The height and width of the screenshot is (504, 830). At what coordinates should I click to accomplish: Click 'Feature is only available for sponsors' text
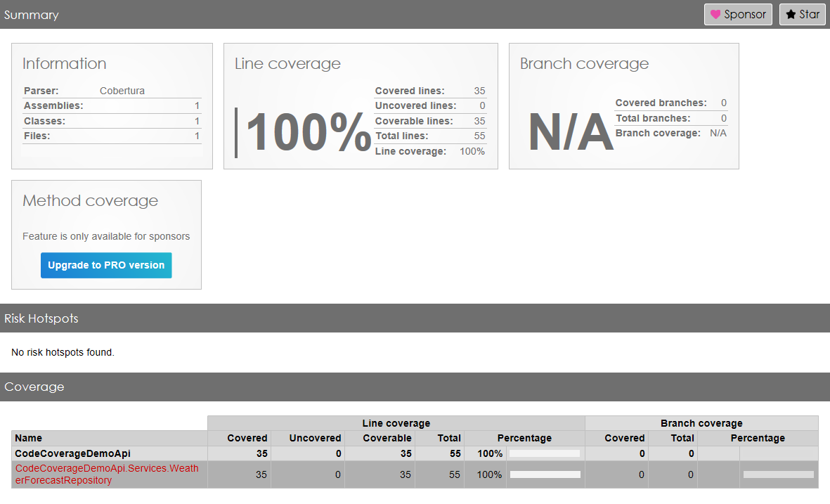[106, 236]
